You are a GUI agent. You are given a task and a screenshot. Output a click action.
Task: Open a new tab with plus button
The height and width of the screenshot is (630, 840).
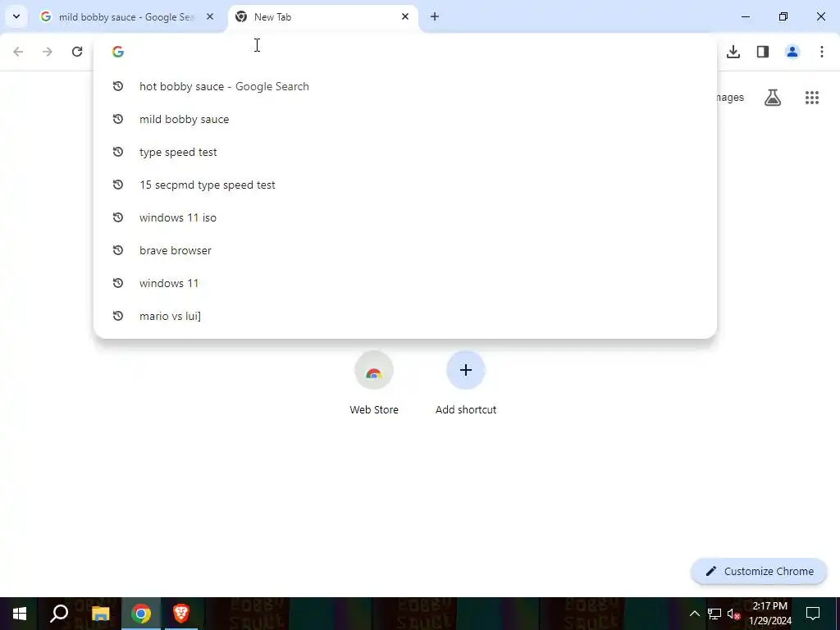point(435,16)
